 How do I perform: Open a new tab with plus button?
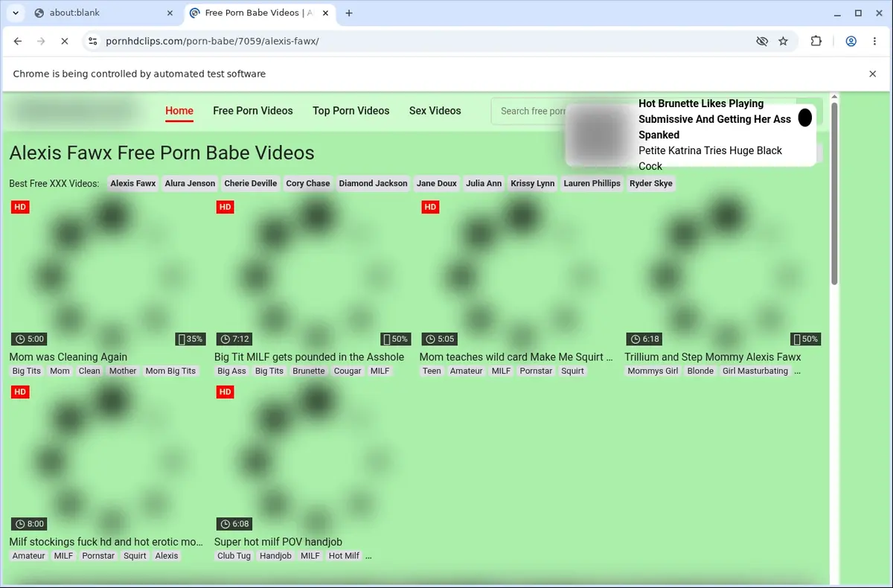click(x=349, y=13)
